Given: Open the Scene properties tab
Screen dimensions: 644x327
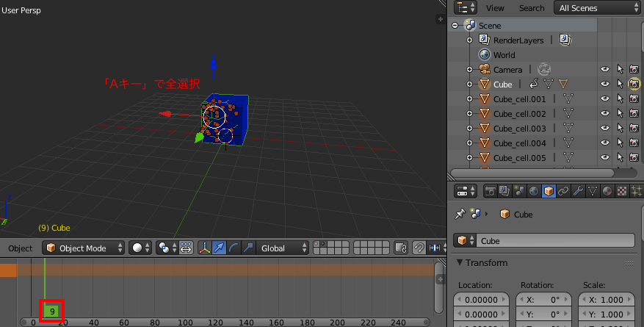Looking at the screenshot, I should click(x=519, y=191).
